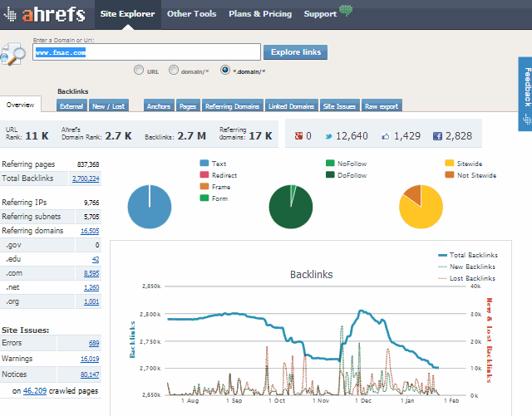The height and width of the screenshot is (416, 532).
Task: Click the domain URL input field
Action: click(x=146, y=52)
